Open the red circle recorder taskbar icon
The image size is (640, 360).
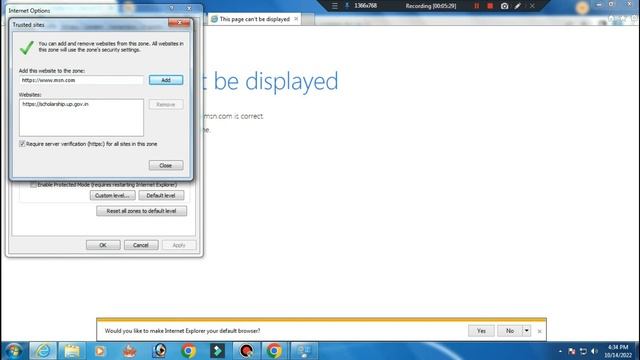point(246,351)
